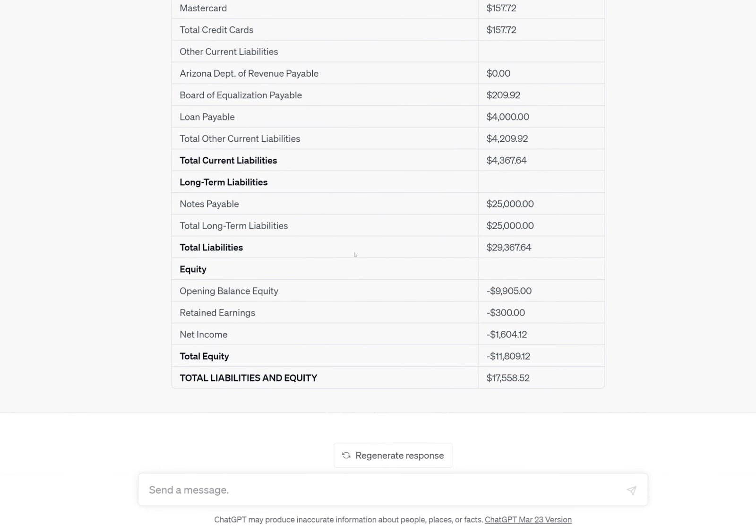Open the ChatGPT Mar 23 Version link

click(x=528, y=519)
